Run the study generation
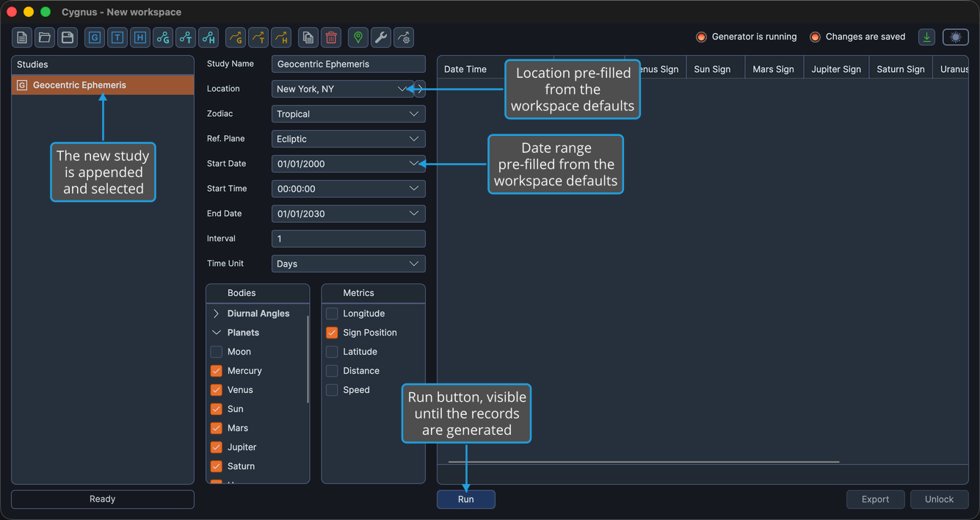Screen dimensions: 980x520 (x=466, y=499)
